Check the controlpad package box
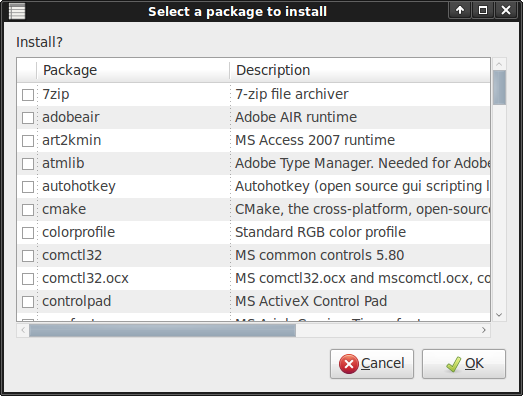Viewport: 523px width, 396px height. 28,302
